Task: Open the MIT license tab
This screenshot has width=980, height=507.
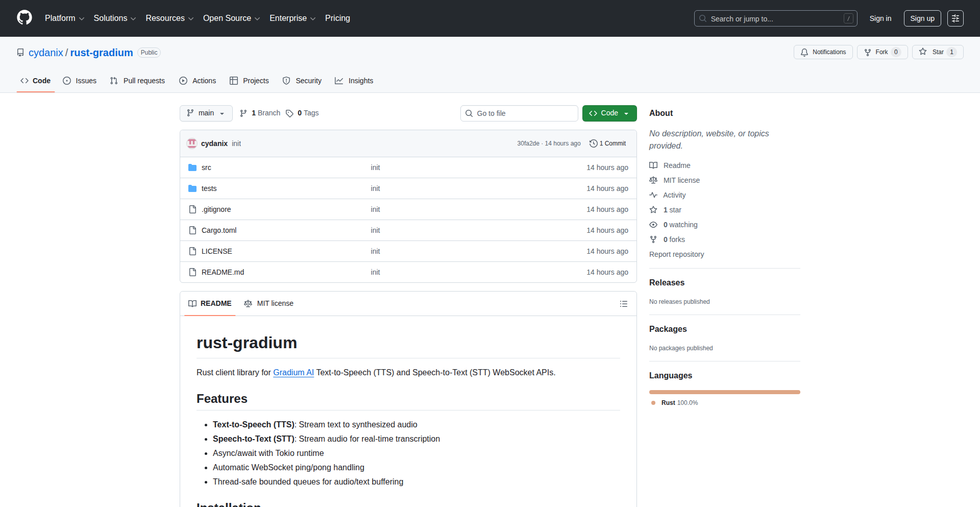Action: (269, 304)
